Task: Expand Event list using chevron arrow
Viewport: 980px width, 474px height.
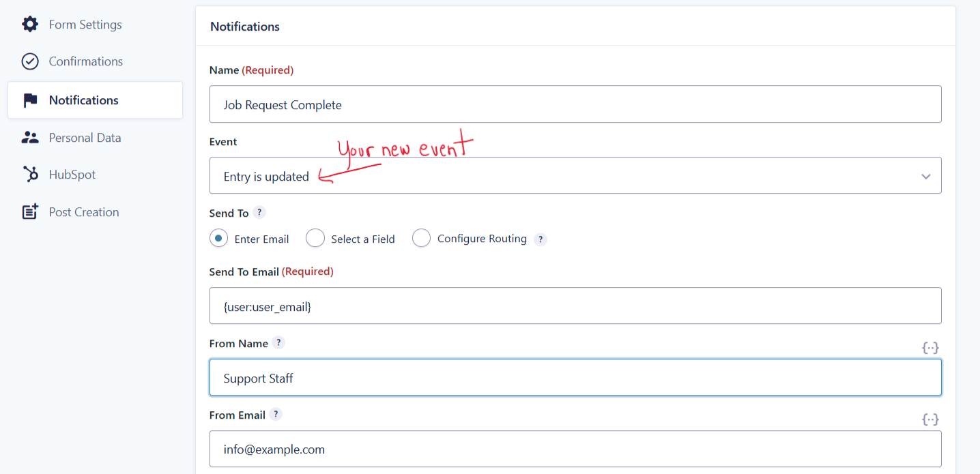Action: coord(926,177)
